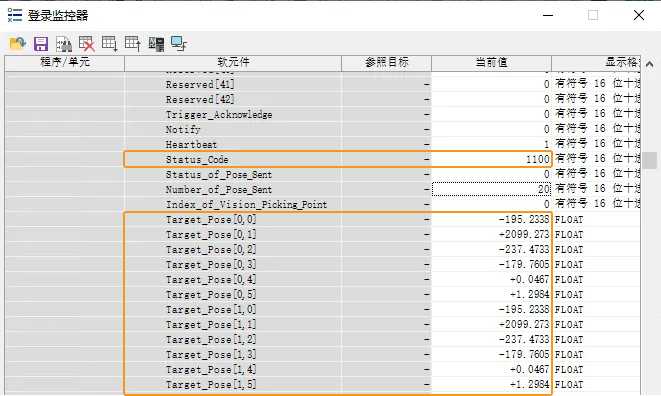
Task: Click the table icon with up arrow
Action: [x=133, y=44]
